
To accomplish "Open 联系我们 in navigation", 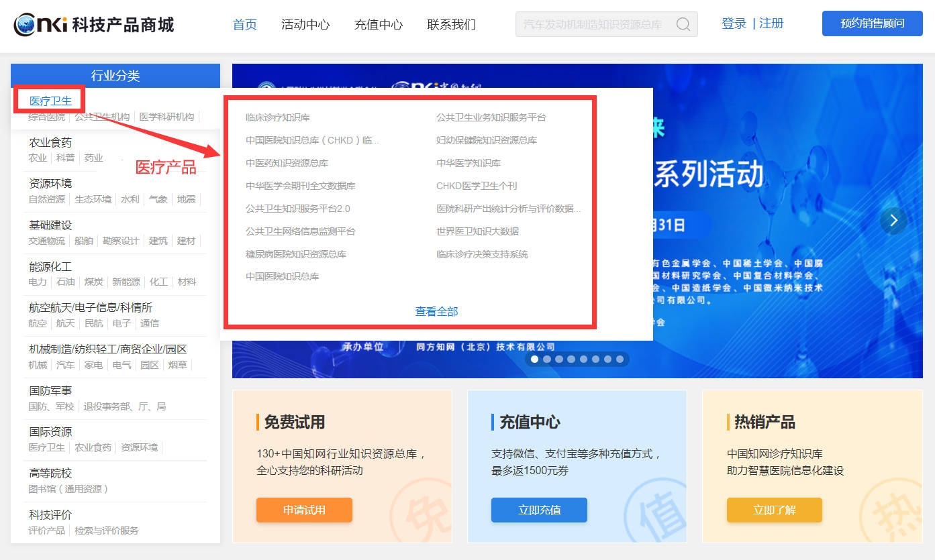I will click(452, 25).
